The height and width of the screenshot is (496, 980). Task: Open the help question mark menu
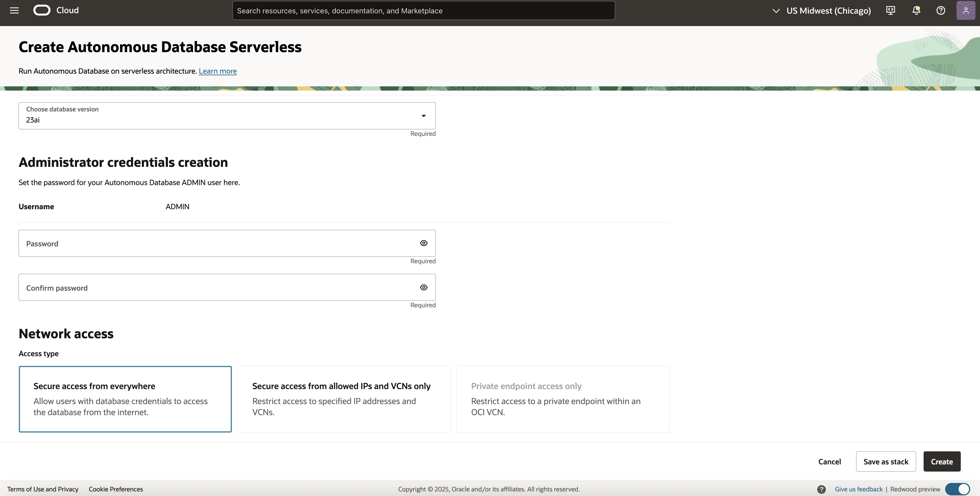click(941, 10)
